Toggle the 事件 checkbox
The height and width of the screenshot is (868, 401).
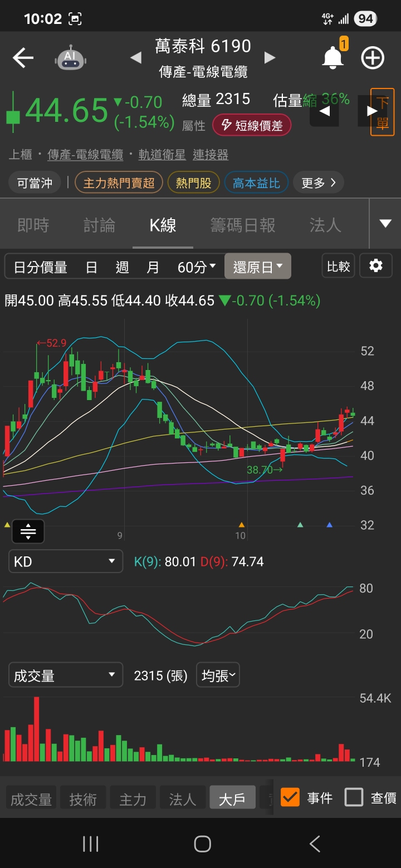(x=290, y=797)
